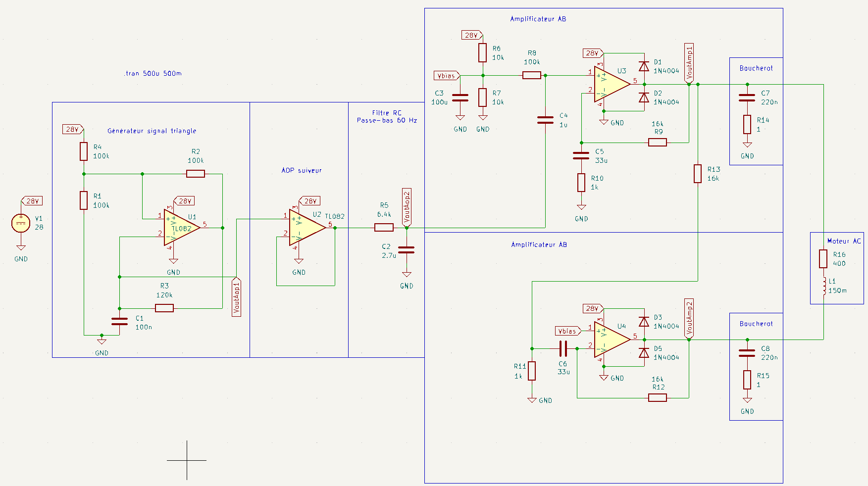Select the C7 Boucherot capacitor symbol
Screen dimensions: 868x486
[x=747, y=97]
